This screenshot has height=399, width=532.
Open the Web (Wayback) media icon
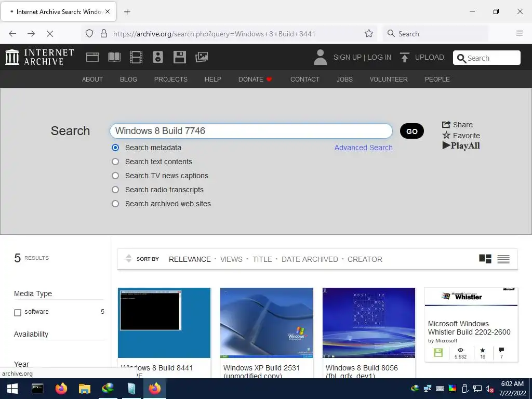click(92, 57)
